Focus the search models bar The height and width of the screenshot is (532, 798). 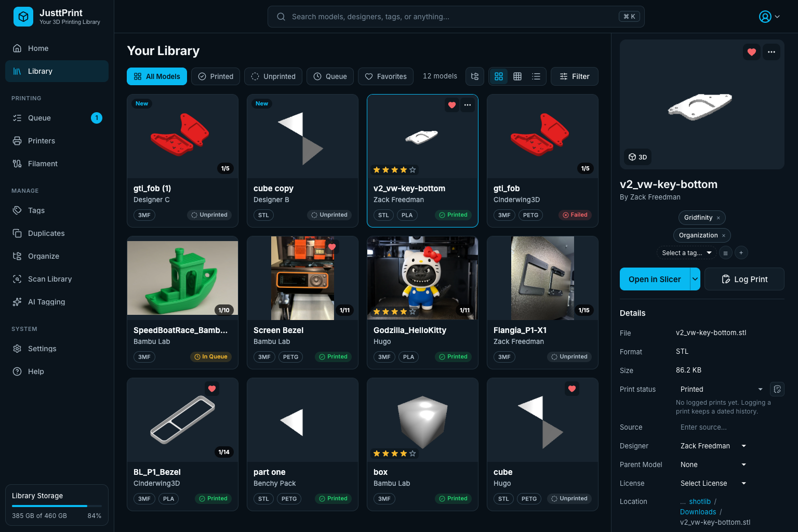click(x=456, y=17)
